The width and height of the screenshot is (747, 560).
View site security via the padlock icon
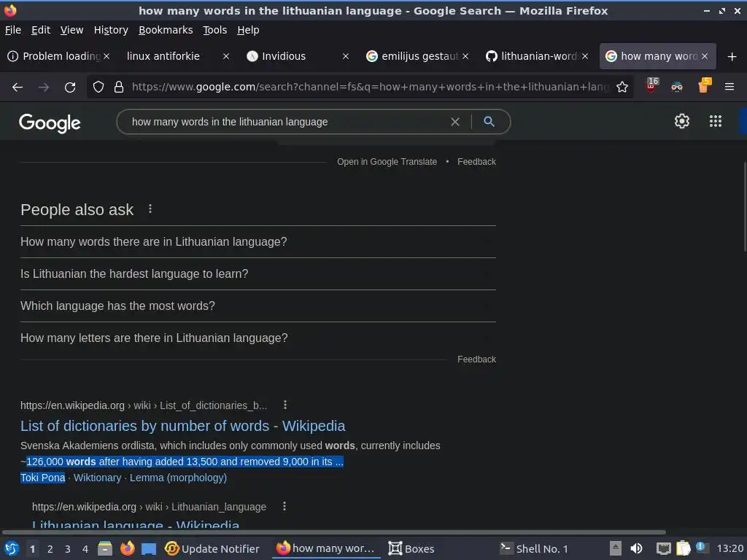119,87
